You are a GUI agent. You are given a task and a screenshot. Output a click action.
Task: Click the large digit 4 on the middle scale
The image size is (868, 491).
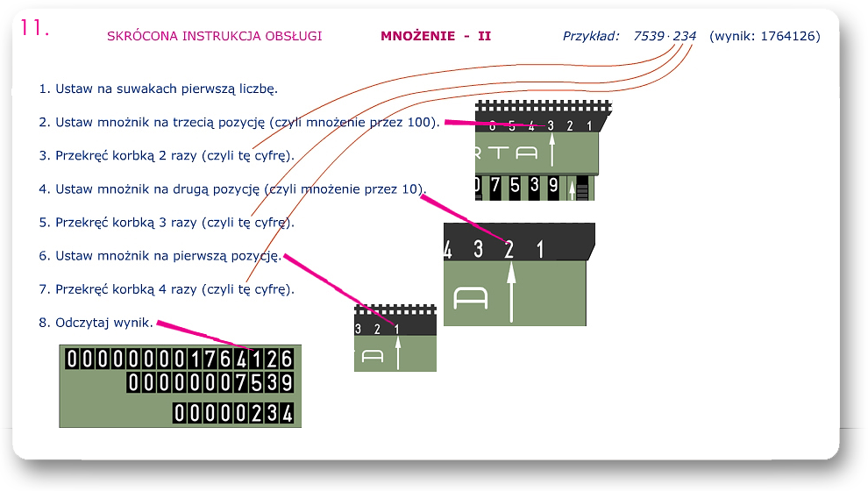click(x=448, y=249)
